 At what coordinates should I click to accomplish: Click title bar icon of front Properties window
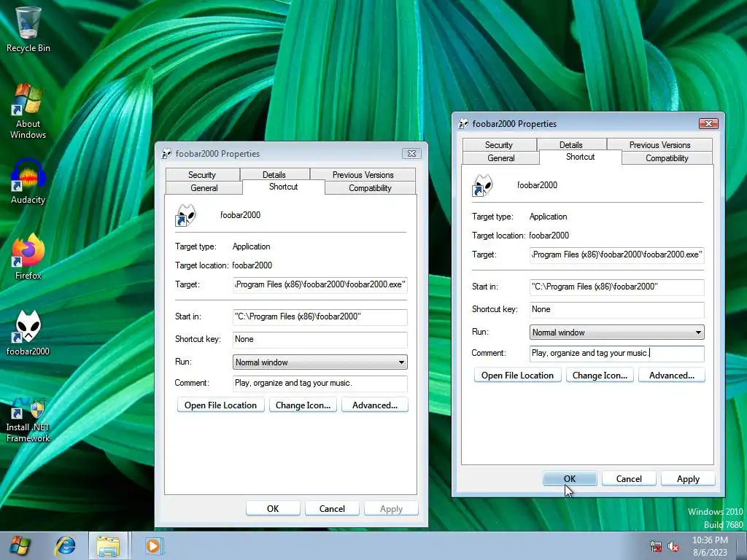click(463, 124)
